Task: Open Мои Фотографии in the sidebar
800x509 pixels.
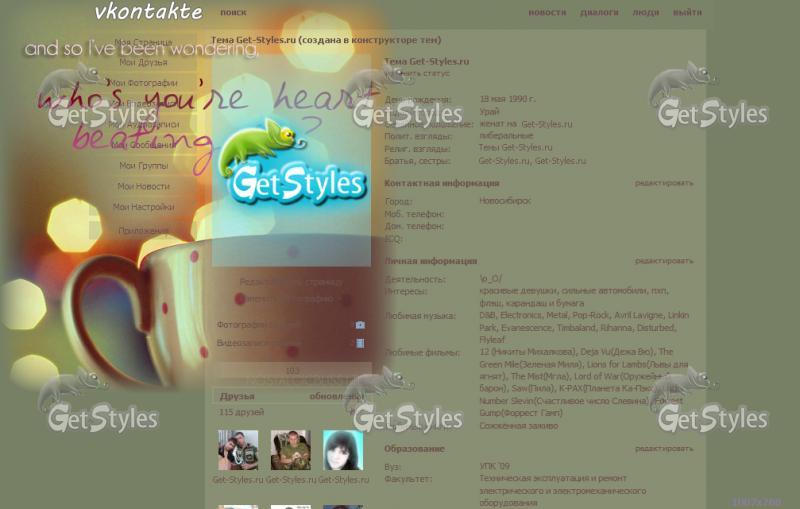Action: (x=143, y=83)
